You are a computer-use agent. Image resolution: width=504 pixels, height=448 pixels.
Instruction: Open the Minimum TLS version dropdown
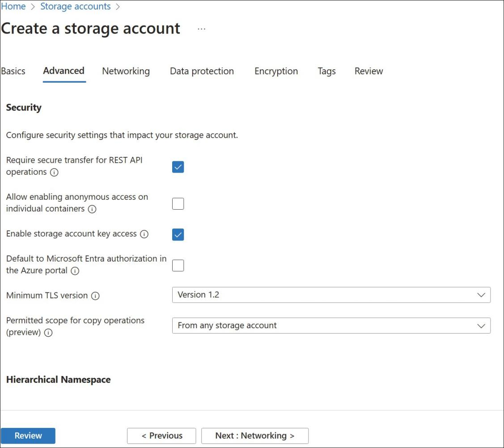click(x=331, y=295)
